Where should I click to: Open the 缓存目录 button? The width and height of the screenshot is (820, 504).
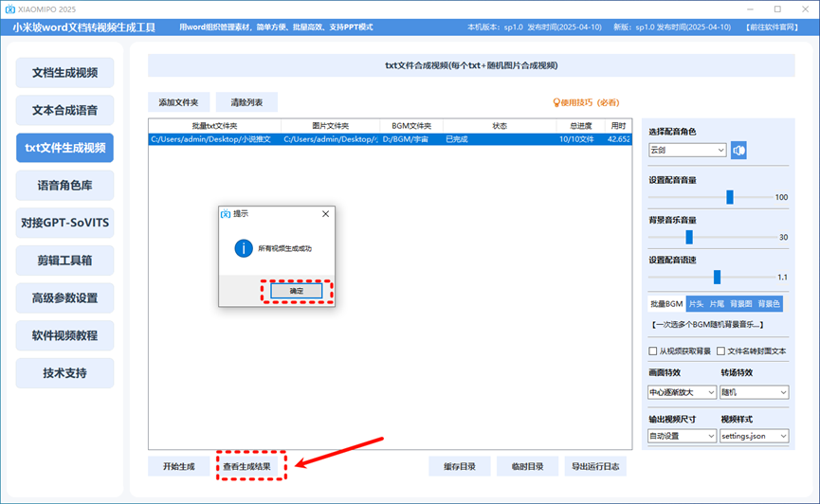(460, 466)
